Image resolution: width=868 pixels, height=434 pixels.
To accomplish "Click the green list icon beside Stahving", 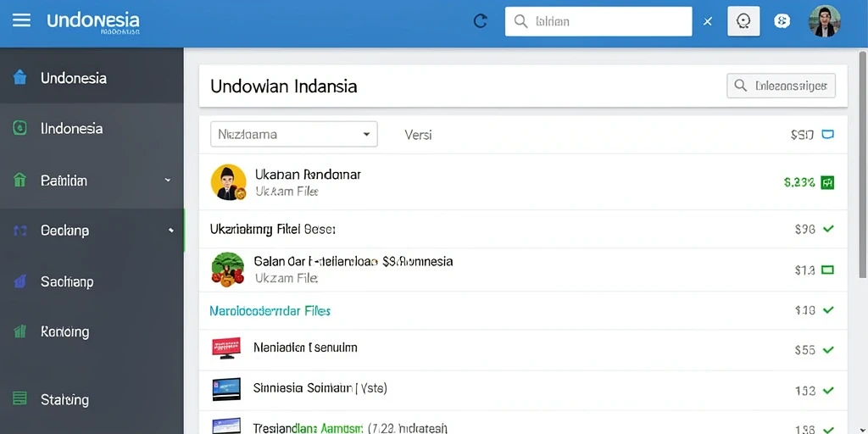I will coord(20,398).
